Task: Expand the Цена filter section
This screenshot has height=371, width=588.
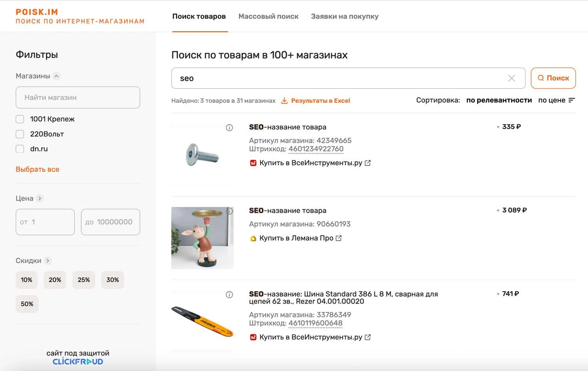Action: (40, 198)
